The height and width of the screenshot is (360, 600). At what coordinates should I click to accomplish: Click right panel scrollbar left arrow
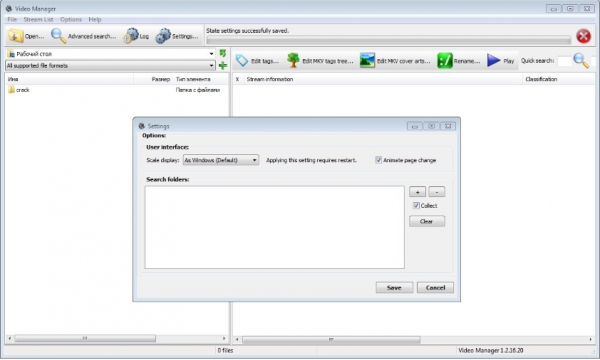(x=237, y=339)
